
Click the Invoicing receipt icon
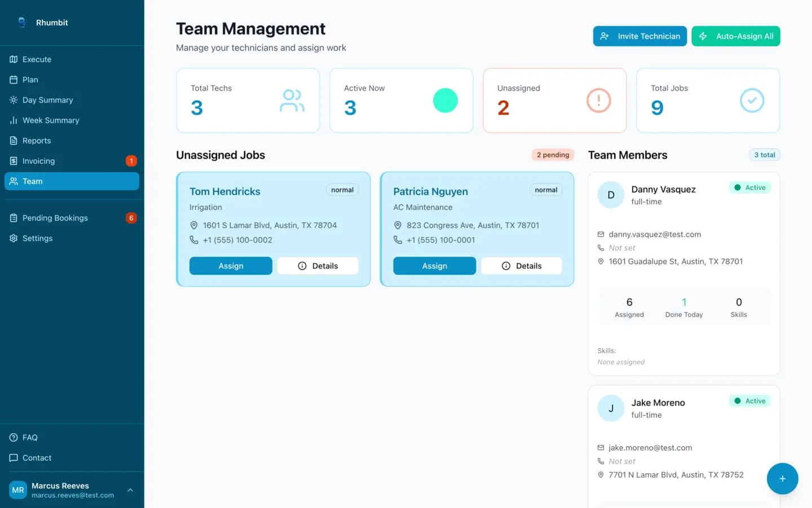pos(12,161)
